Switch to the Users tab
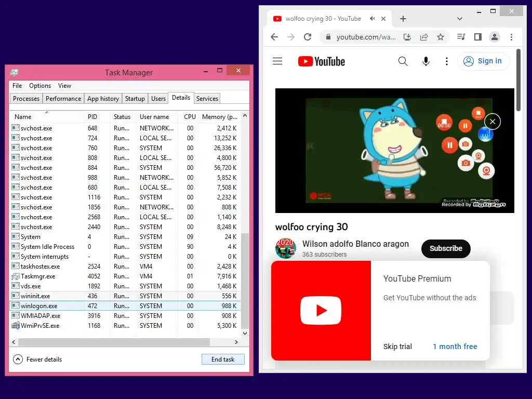The image size is (532, 399). (158, 98)
